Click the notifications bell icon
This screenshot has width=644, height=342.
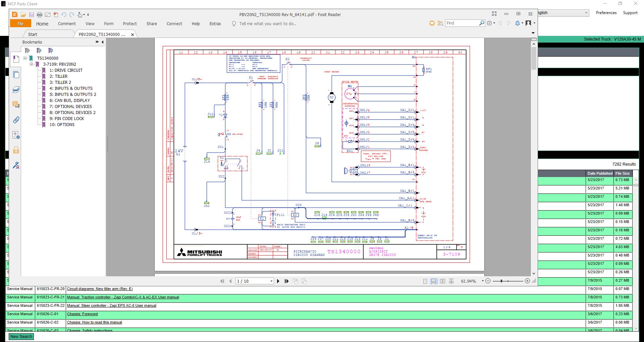coord(518,23)
